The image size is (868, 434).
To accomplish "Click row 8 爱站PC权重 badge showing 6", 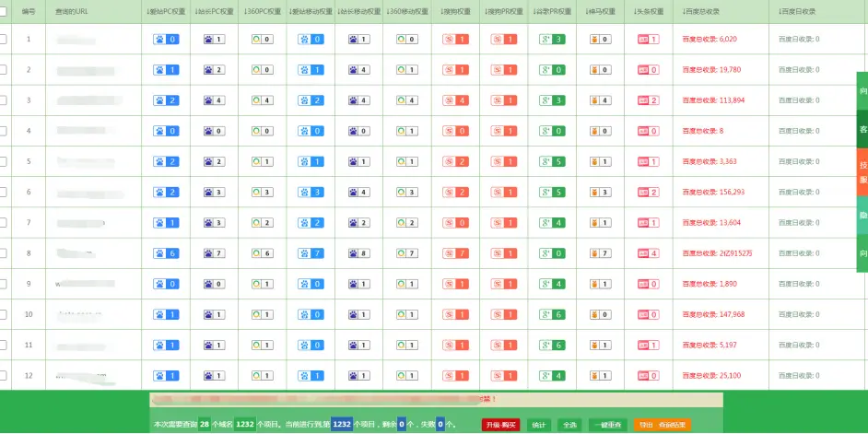I will (x=166, y=253).
